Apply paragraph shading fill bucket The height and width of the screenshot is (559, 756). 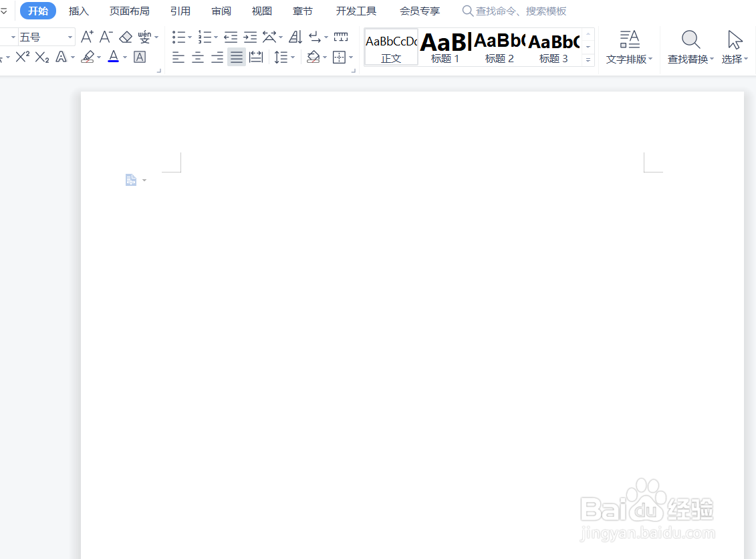pyautogui.click(x=313, y=58)
